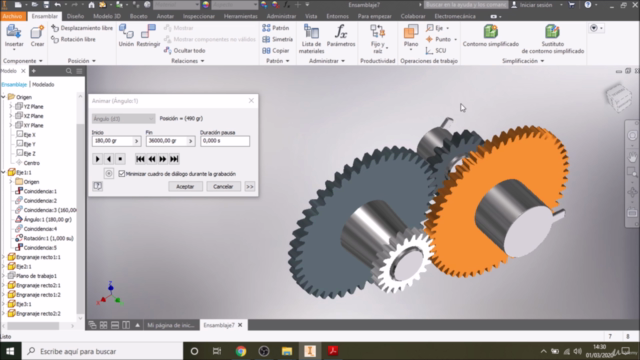Viewport: 640px width, 360px height.
Task: Jump to animation start
Action: click(140, 159)
